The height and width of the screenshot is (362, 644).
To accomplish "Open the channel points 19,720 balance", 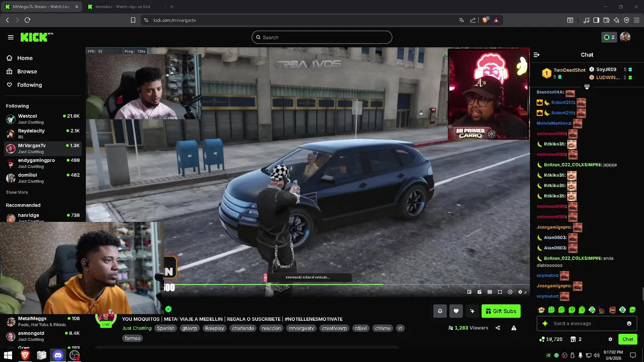I will click(550, 339).
